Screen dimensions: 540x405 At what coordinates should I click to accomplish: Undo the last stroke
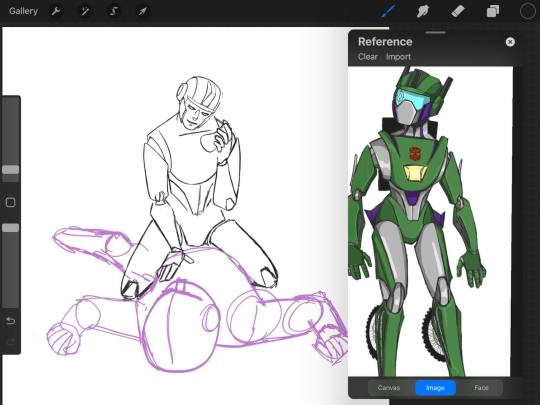pos(11,321)
